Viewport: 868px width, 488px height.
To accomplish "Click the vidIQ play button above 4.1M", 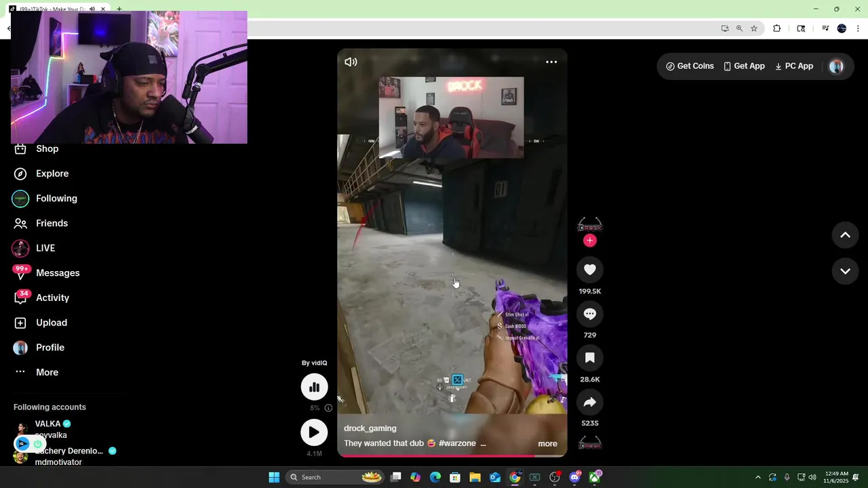I will (314, 432).
